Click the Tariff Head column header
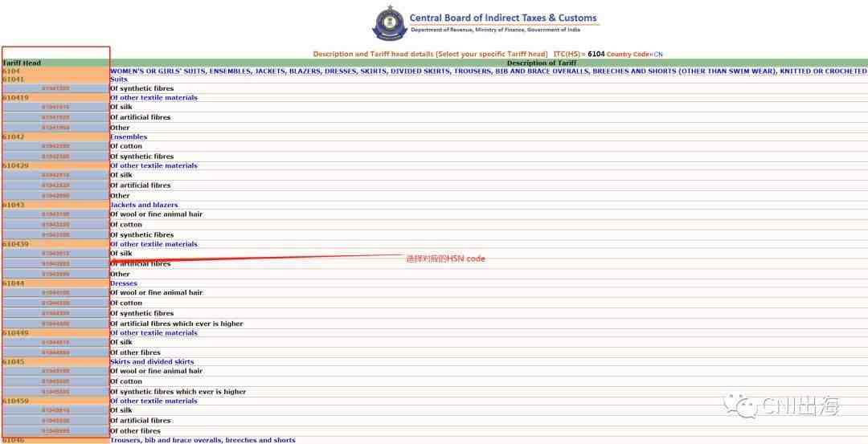 coord(22,63)
